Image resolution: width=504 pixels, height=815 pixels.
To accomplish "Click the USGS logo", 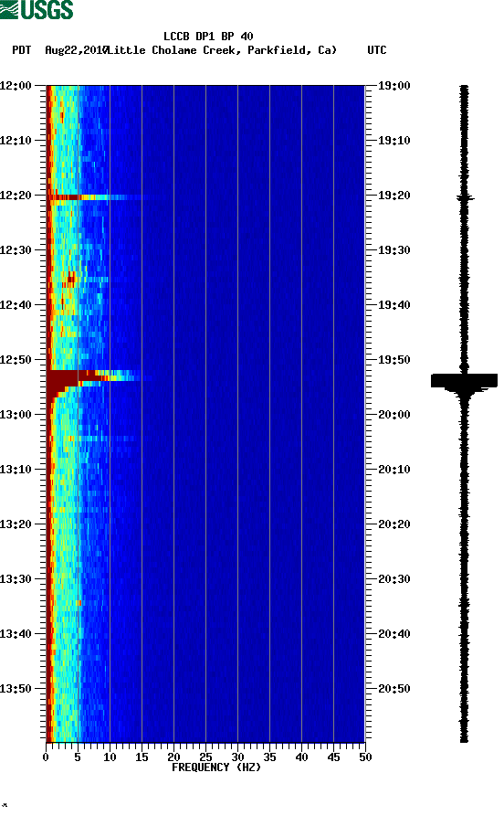I will pyautogui.click(x=37, y=10).
